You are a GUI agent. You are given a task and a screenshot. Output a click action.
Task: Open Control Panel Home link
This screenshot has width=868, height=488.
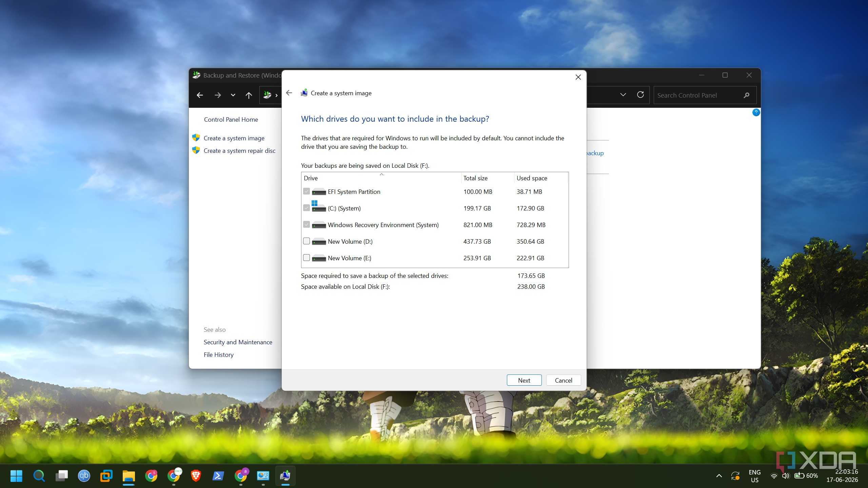231,119
